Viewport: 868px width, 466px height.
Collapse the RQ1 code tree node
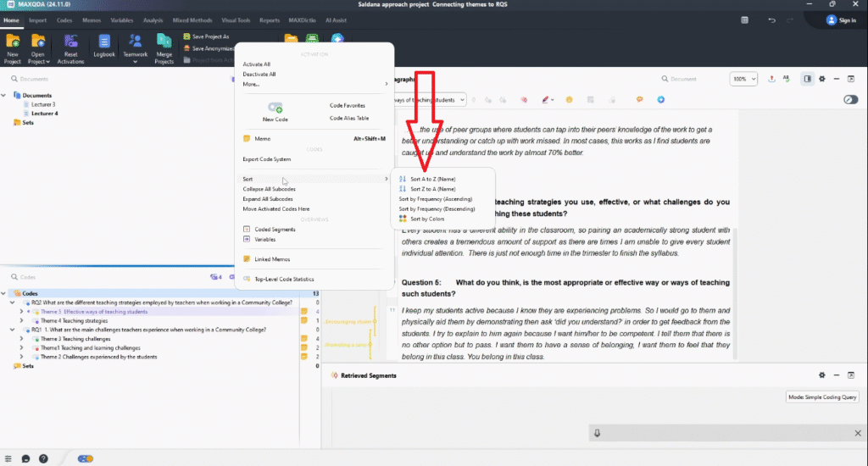click(x=12, y=330)
